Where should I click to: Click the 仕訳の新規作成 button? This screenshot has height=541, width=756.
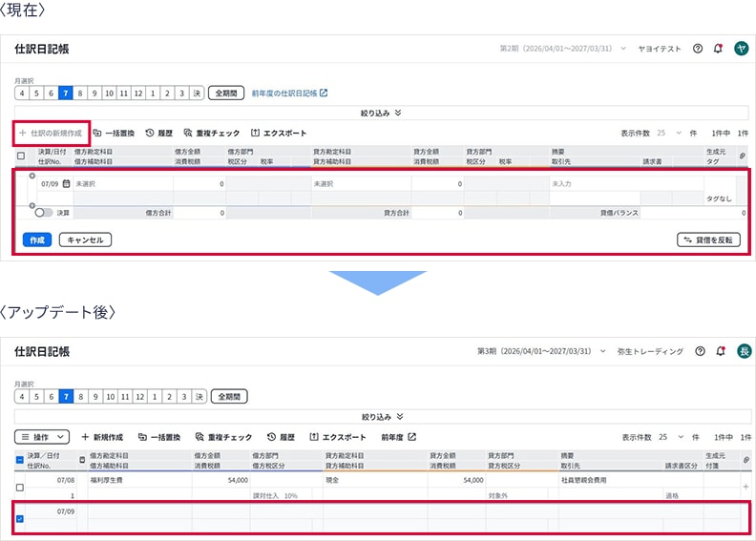pos(52,133)
